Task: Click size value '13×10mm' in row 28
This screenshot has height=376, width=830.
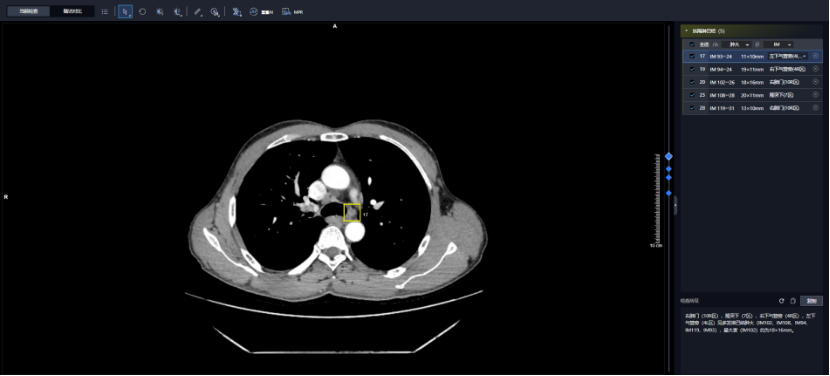Action: [x=752, y=108]
